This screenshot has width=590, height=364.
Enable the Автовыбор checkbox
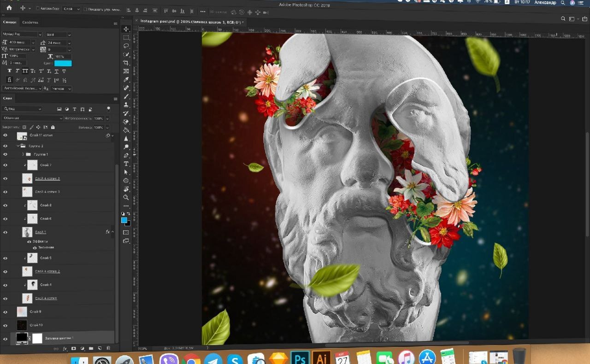pyautogui.click(x=38, y=9)
